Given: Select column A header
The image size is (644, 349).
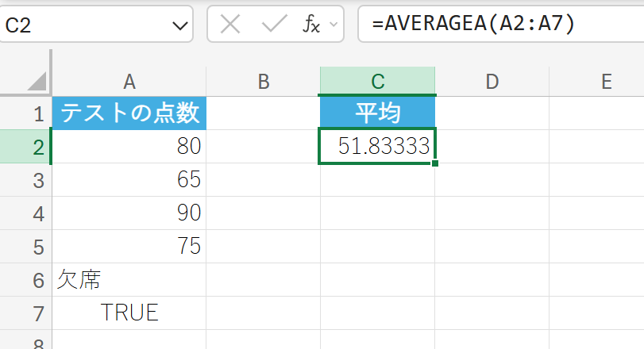Looking at the screenshot, I should pyautogui.click(x=129, y=81).
